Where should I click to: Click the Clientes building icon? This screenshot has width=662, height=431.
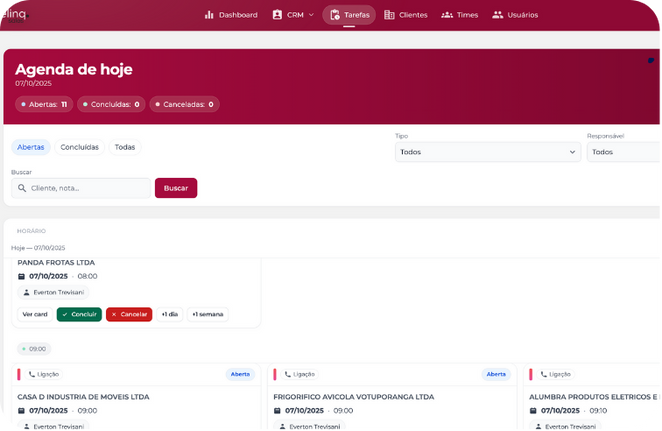coord(389,15)
